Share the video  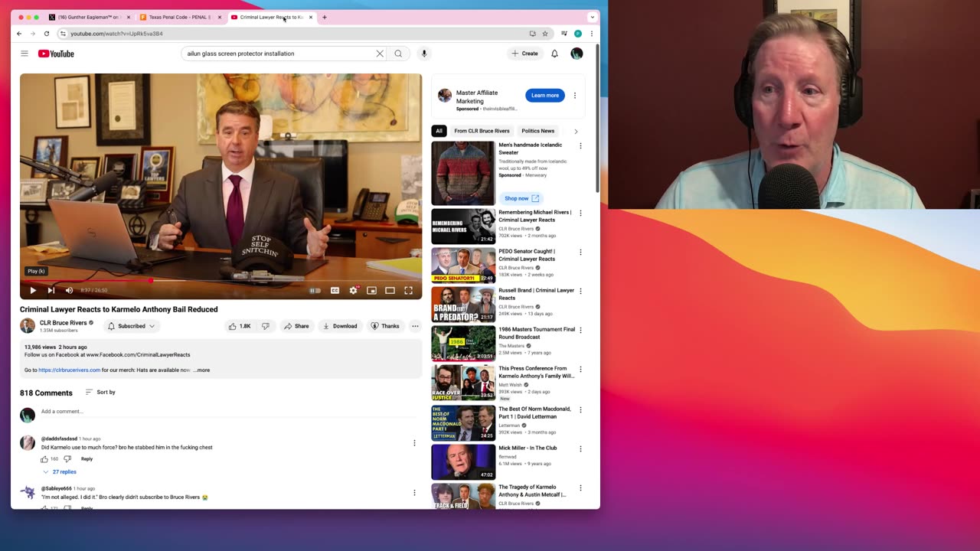click(296, 326)
